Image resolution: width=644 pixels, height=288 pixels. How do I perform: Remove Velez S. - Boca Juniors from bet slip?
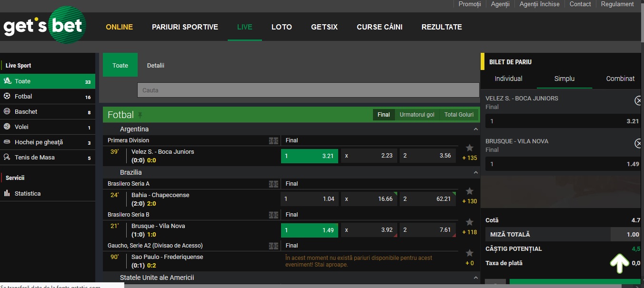(x=639, y=100)
